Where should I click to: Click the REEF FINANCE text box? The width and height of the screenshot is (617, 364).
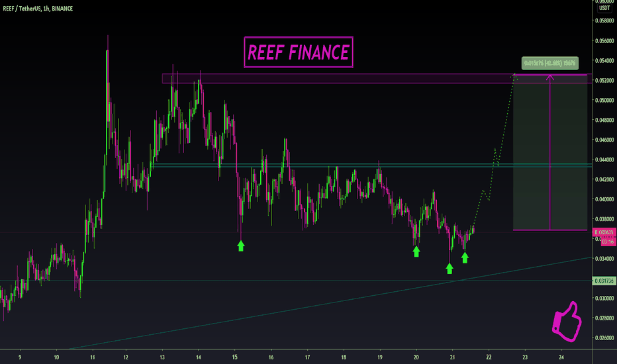pos(299,52)
